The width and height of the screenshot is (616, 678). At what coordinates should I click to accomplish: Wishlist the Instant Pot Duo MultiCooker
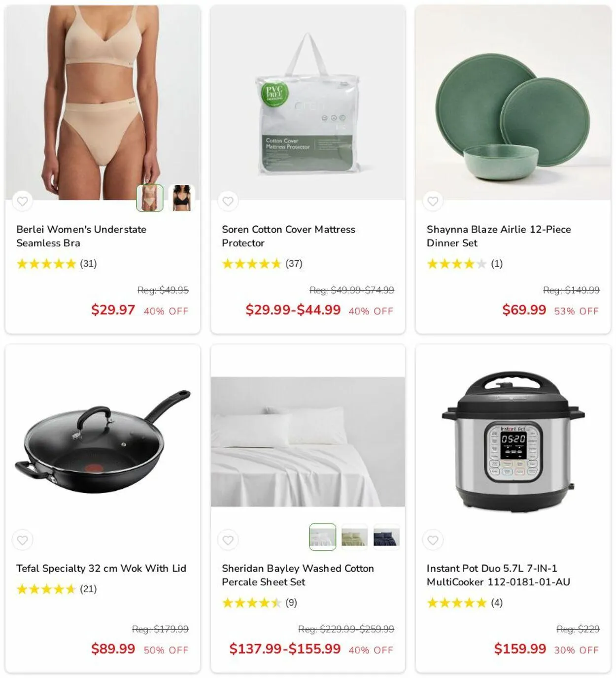433,540
